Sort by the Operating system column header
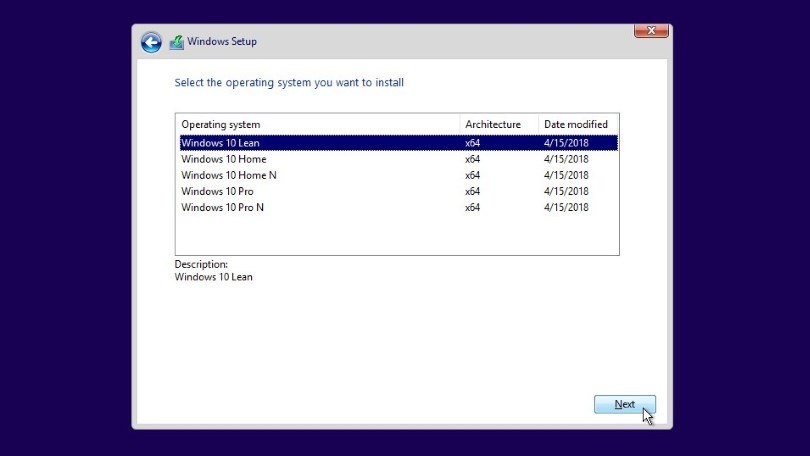 pos(220,124)
